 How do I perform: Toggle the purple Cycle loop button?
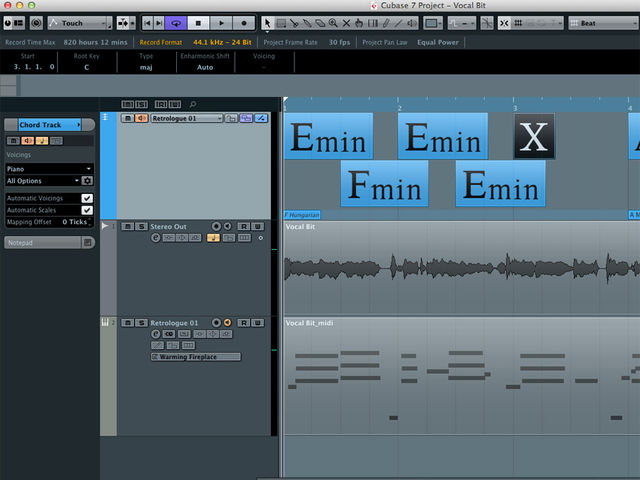click(x=176, y=23)
